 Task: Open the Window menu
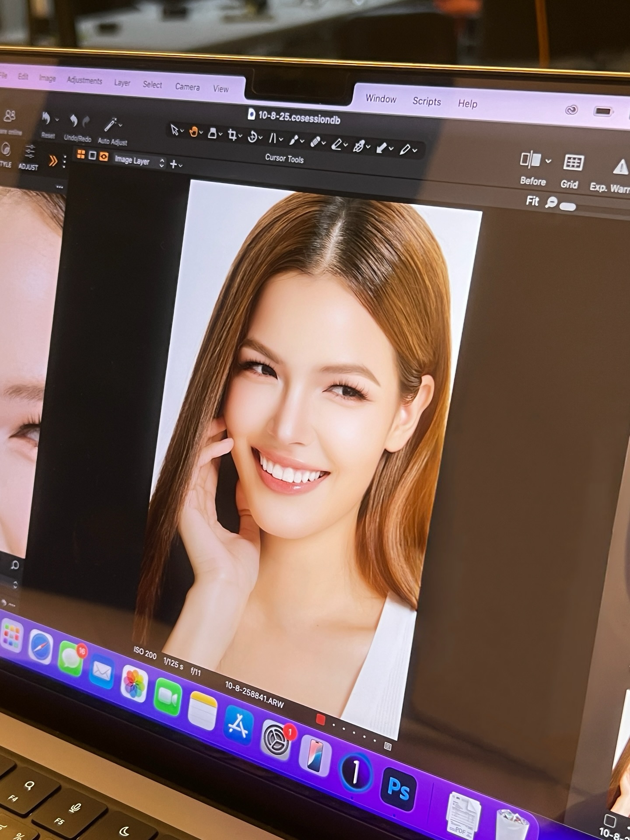tap(381, 98)
